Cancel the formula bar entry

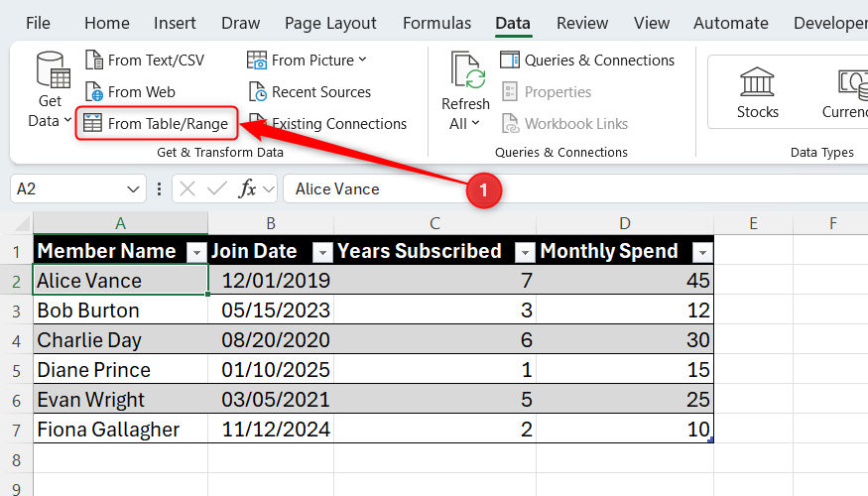[x=187, y=189]
